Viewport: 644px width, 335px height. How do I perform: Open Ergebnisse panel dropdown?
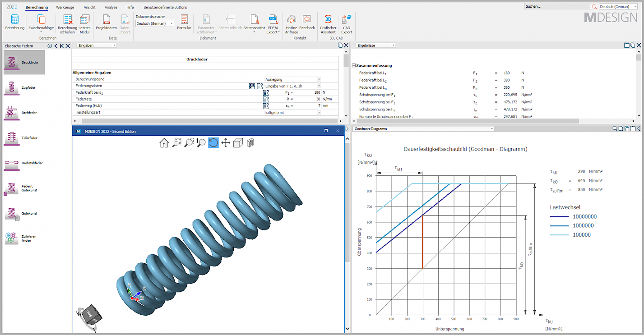click(375, 45)
